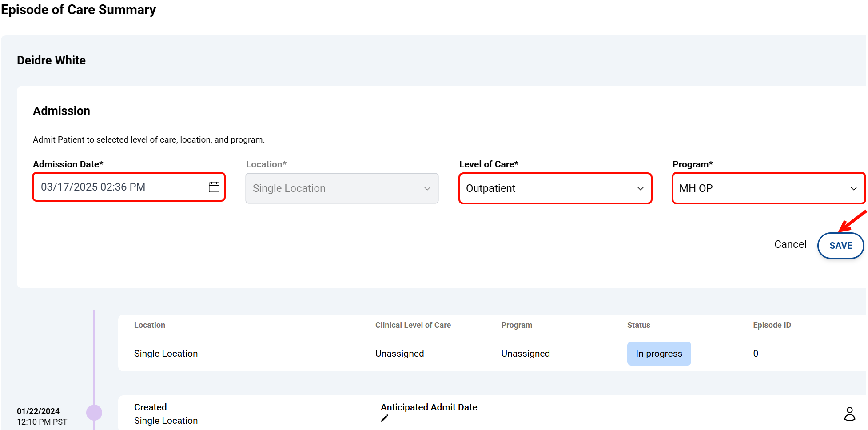Click SAVE to admit the patient
The image size is (868, 430).
click(840, 246)
